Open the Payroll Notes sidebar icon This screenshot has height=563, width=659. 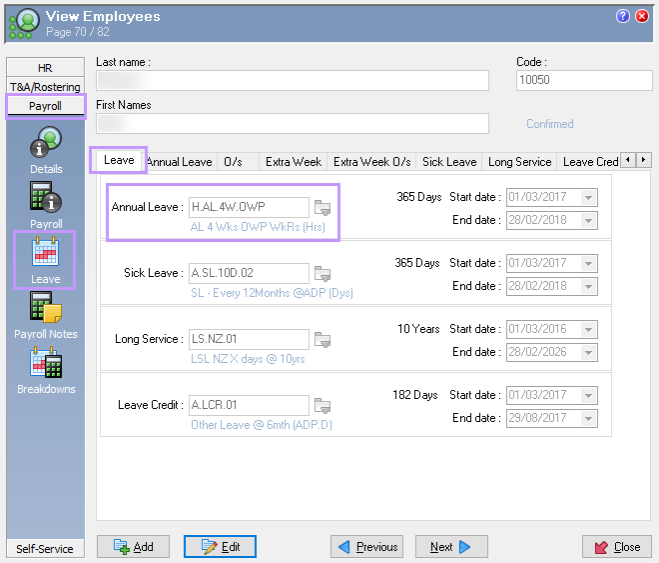[46, 307]
